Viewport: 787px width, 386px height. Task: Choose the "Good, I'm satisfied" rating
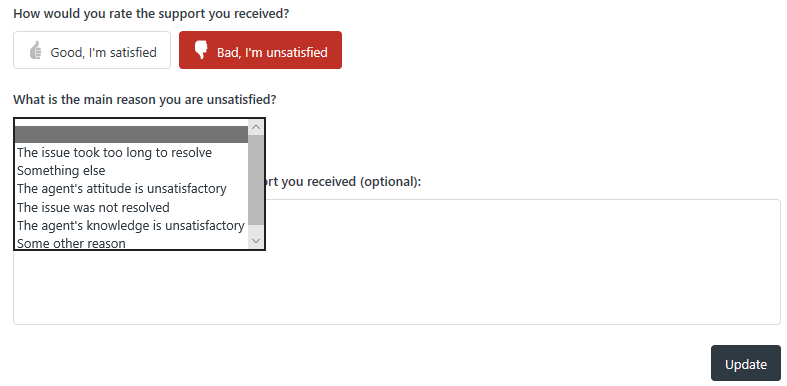point(92,50)
